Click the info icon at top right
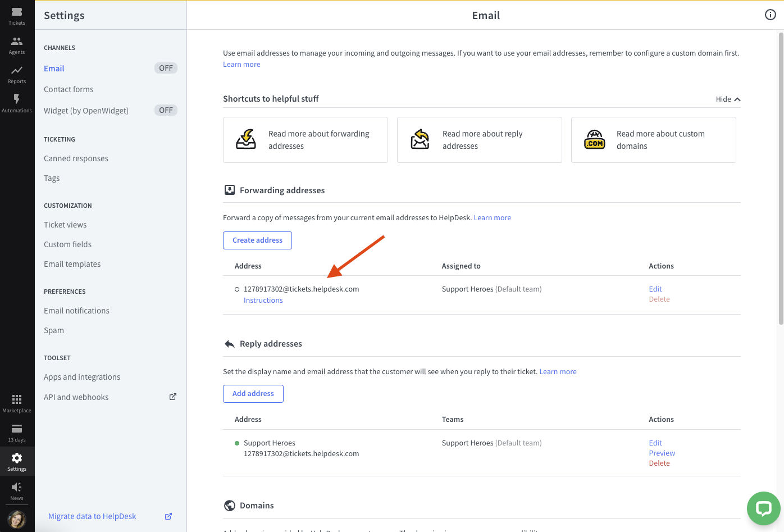This screenshot has width=784, height=532. pos(771,15)
